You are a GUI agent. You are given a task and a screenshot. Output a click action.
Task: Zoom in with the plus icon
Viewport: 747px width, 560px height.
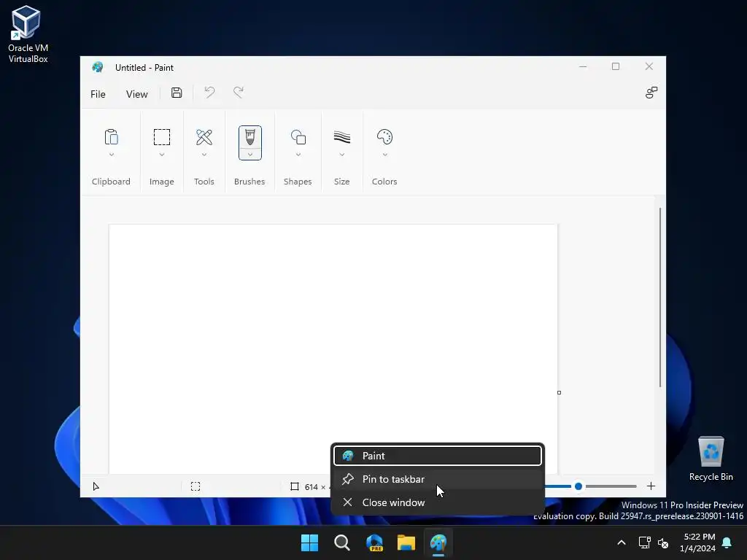(651, 486)
